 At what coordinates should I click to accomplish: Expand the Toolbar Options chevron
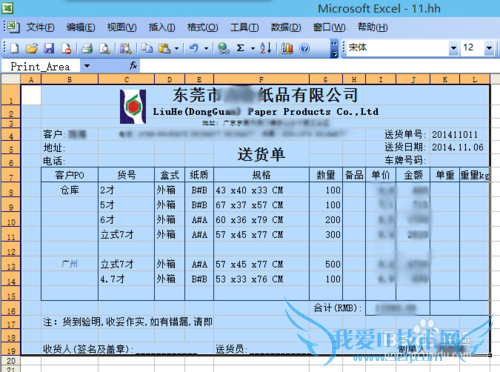(334, 48)
